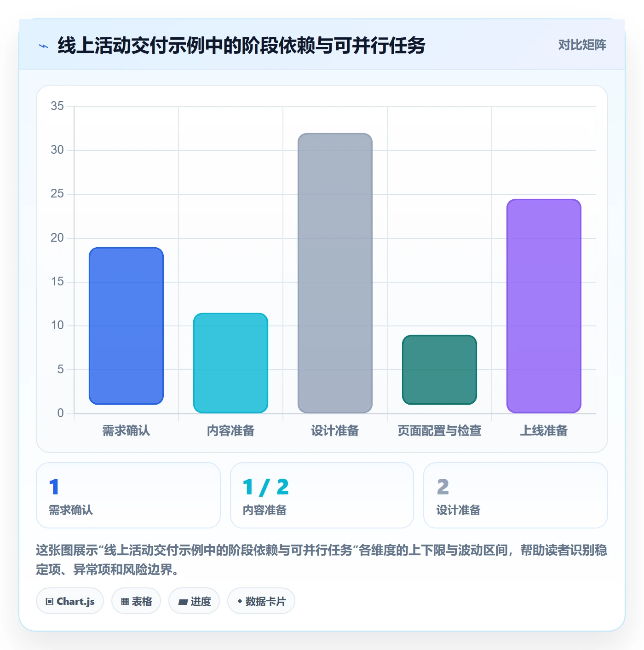The image size is (644, 650).
Task: Open the data card showing 2 设计准备
Action: coord(516,495)
